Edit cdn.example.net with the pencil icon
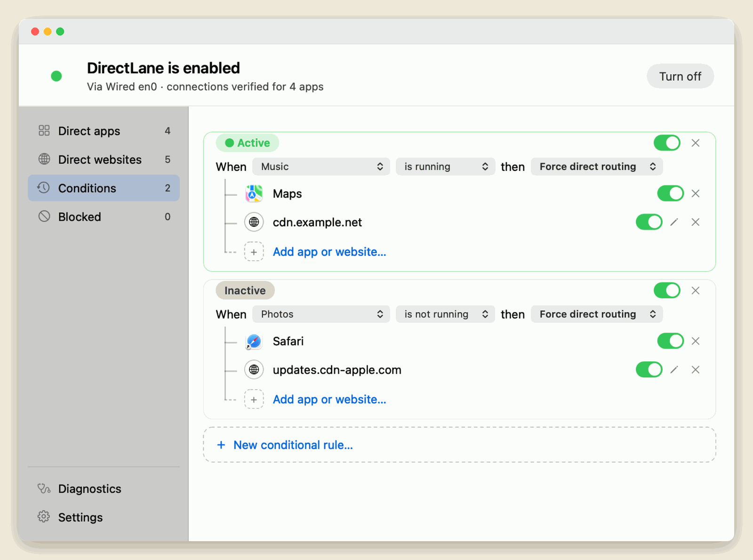This screenshot has width=753, height=560. tap(674, 222)
